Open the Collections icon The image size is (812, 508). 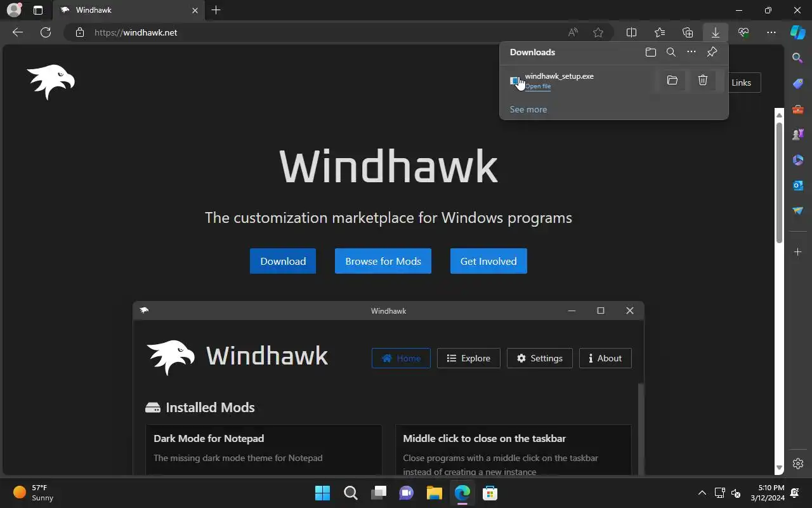688,32
